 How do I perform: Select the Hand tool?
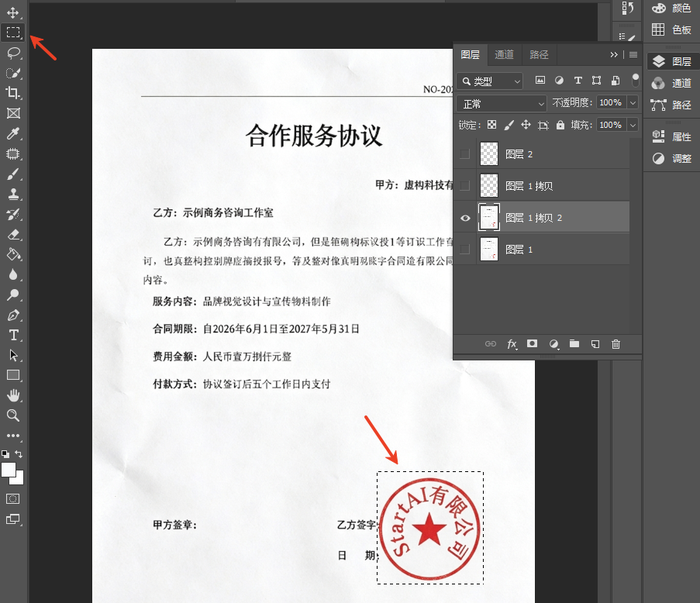pyautogui.click(x=13, y=395)
